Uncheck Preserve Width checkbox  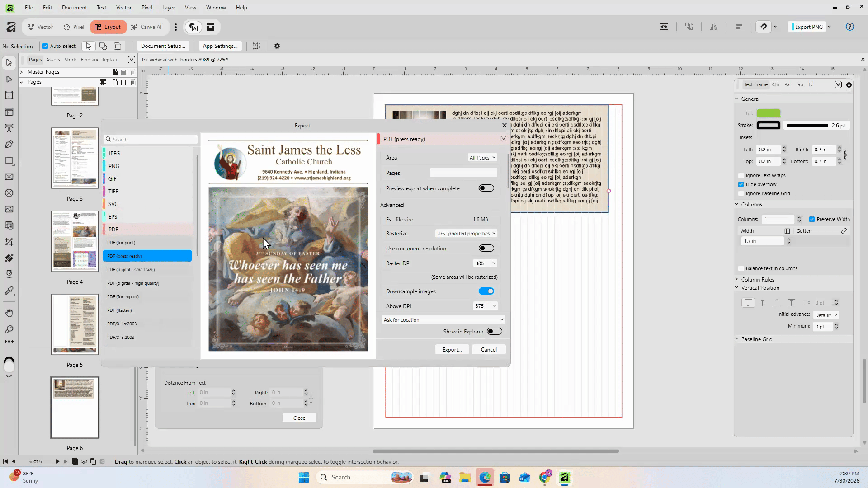[x=812, y=219]
